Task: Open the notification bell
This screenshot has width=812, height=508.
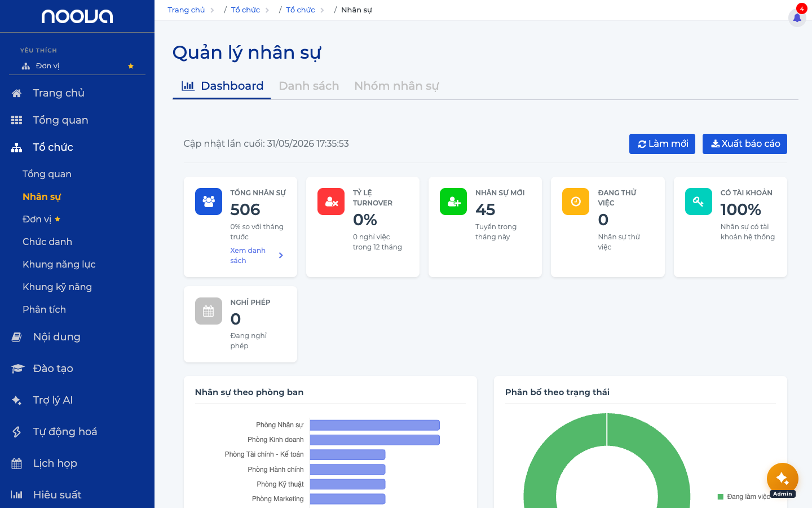Action: click(797, 17)
